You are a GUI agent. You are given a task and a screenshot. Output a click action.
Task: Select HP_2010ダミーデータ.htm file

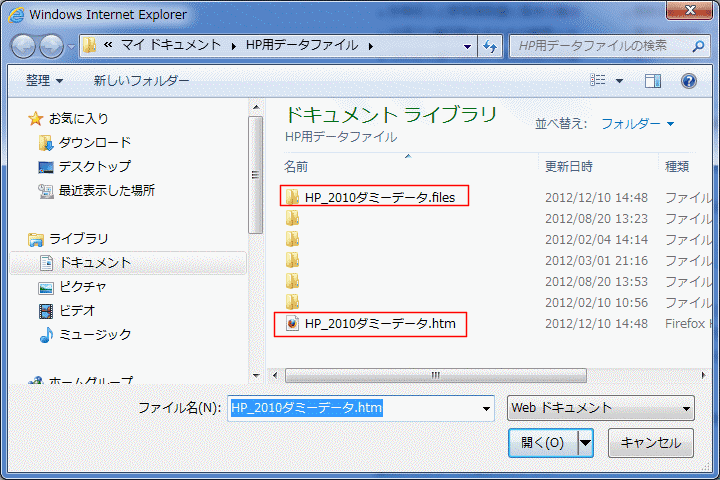coord(371,324)
